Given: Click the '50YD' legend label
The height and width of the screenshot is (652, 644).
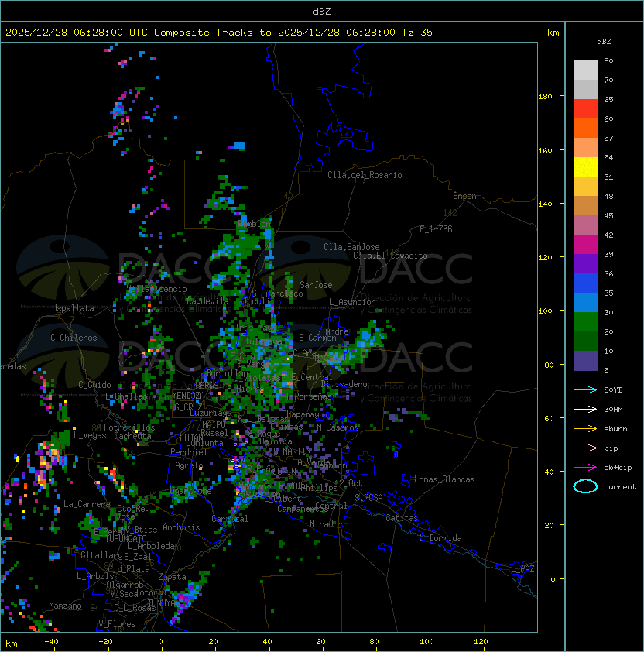Looking at the screenshot, I should (x=613, y=389).
